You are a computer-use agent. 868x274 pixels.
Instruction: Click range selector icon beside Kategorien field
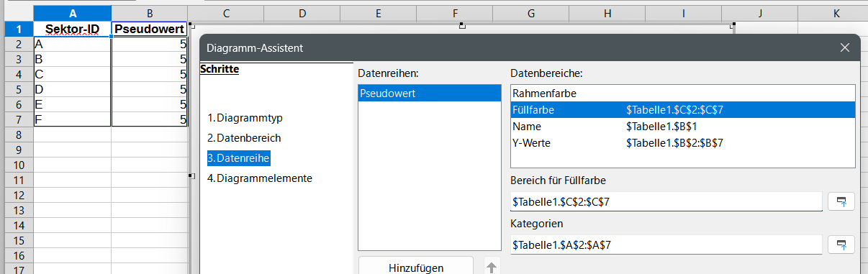[x=841, y=245]
